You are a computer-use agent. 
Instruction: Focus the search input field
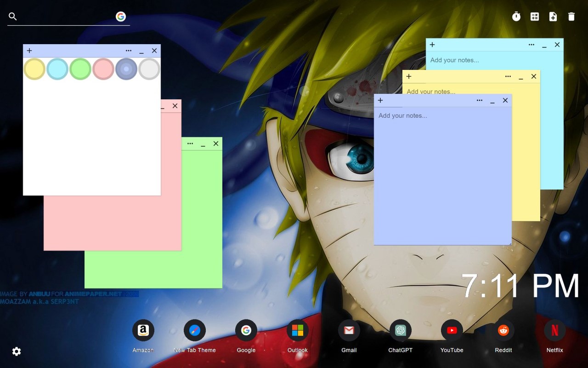click(x=67, y=17)
